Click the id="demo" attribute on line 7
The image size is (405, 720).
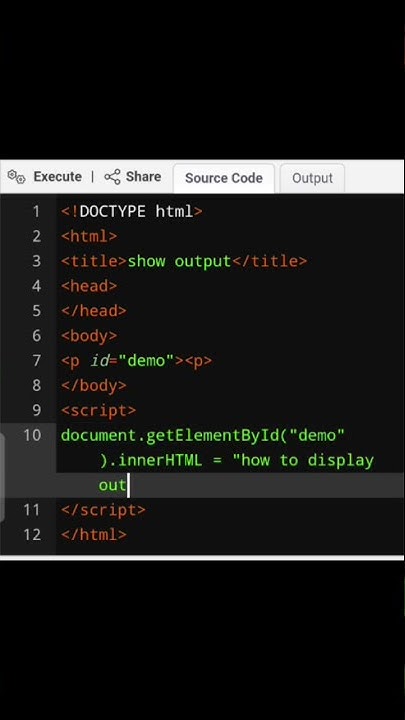click(x=132, y=360)
